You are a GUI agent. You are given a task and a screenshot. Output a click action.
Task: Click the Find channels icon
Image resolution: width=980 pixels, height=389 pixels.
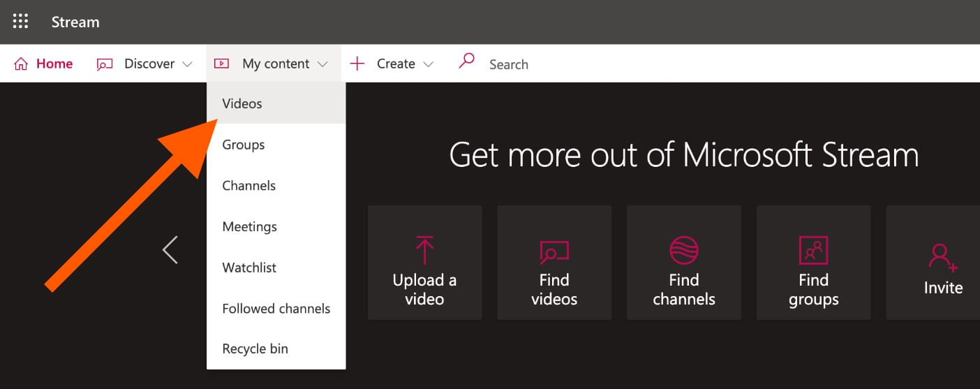(x=683, y=249)
